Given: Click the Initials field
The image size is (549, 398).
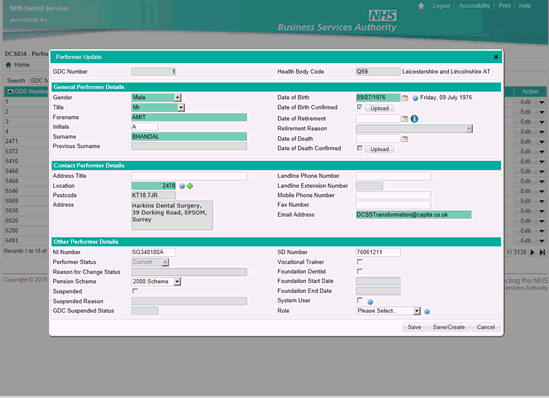Looking at the screenshot, I should (x=145, y=127).
